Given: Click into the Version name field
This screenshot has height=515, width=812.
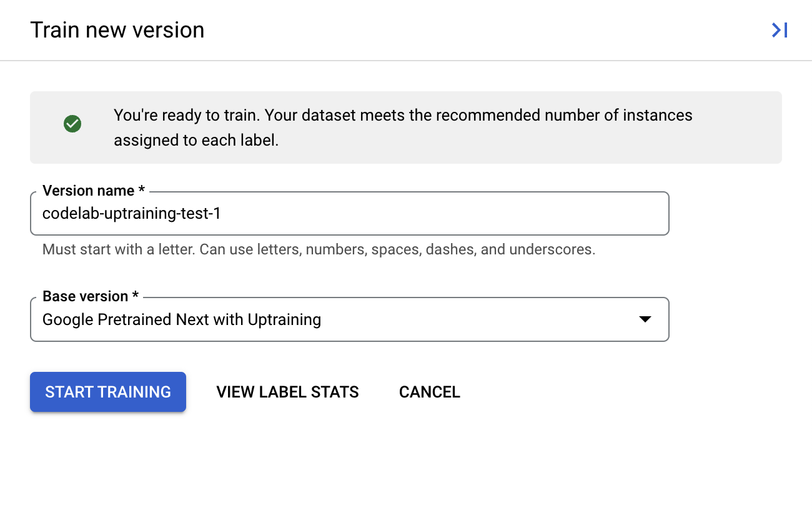Looking at the screenshot, I should pyautogui.click(x=349, y=214).
